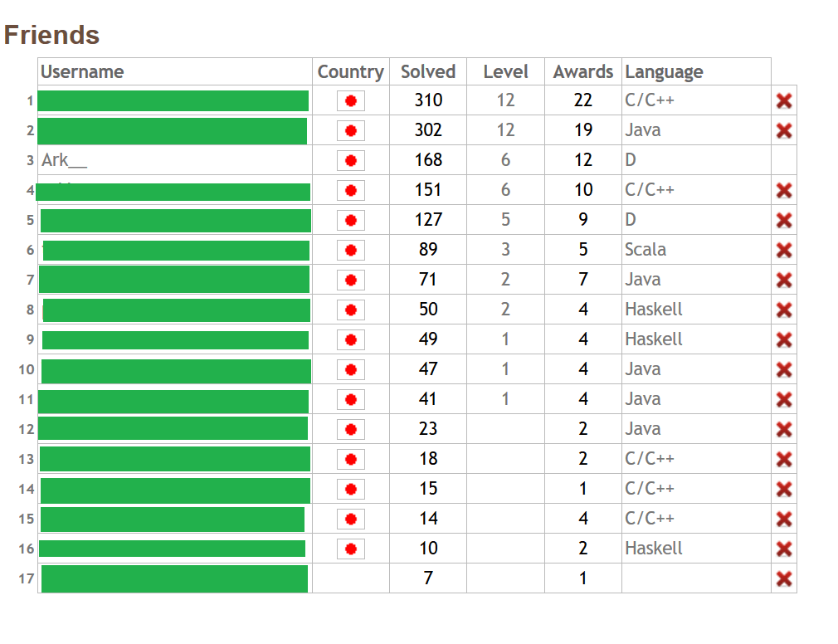This screenshot has height=644, width=838.
Task: Select the awards value 9
Action: click(583, 220)
